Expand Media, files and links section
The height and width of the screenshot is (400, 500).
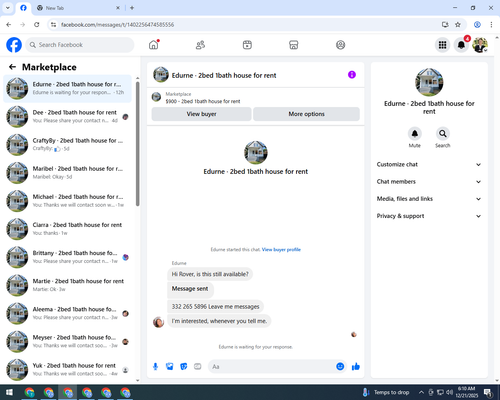click(x=429, y=199)
